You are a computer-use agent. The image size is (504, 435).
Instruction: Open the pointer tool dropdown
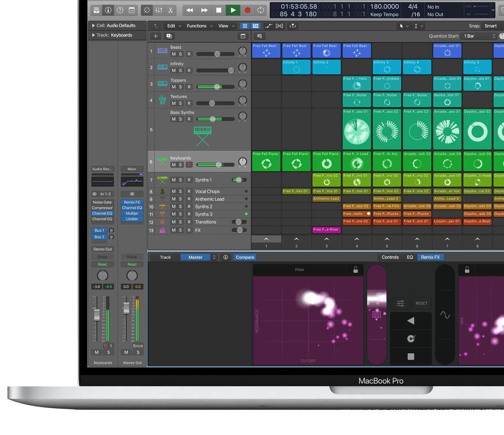(404, 26)
